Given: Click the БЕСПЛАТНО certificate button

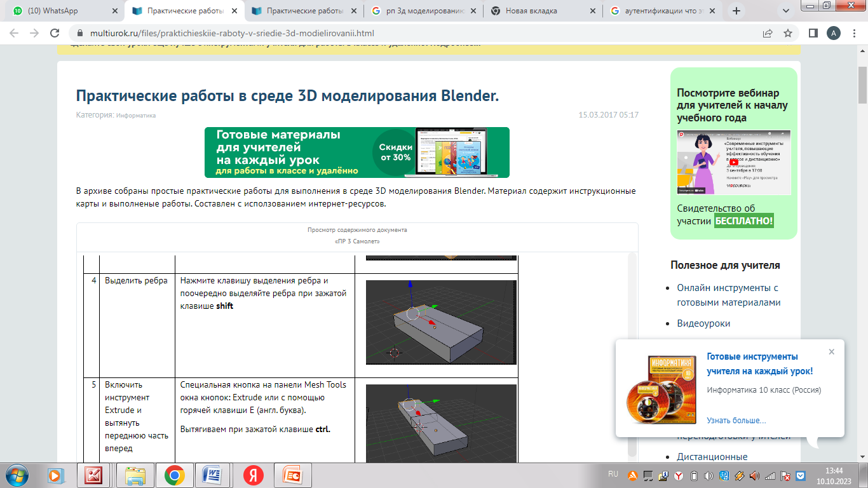Looking at the screenshot, I should (744, 220).
